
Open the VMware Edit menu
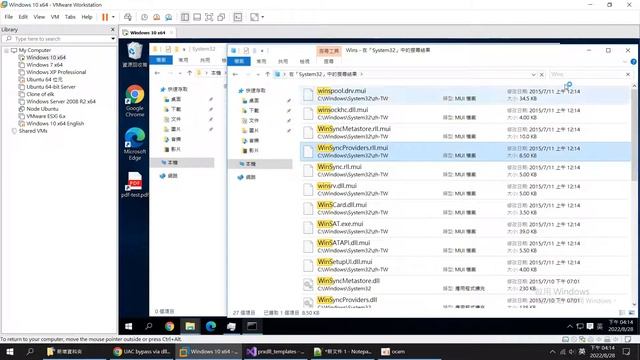pyautogui.click(x=23, y=17)
